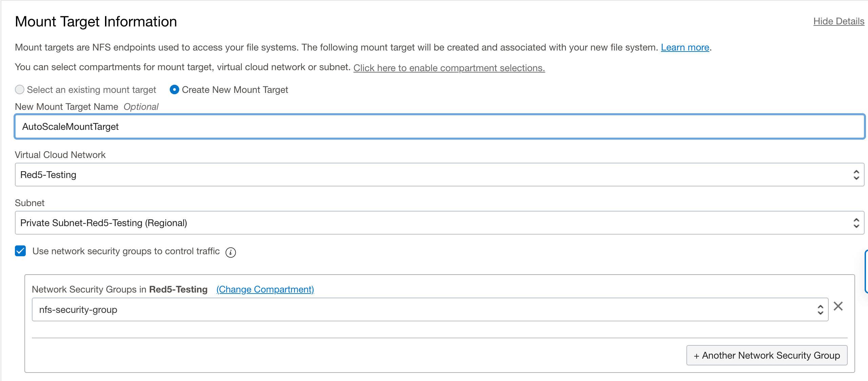Image resolution: width=868 pixels, height=381 pixels.
Task: Click the Use network security groups label
Action: (126, 251)
